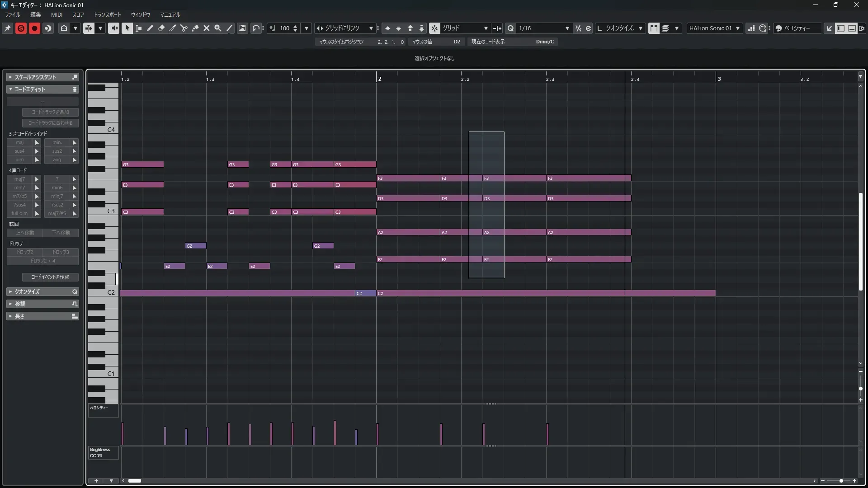The width and height of the screenshot is (868, 488).
Task: Select the Object Selection arrow tool
Action: click(127, 28)
